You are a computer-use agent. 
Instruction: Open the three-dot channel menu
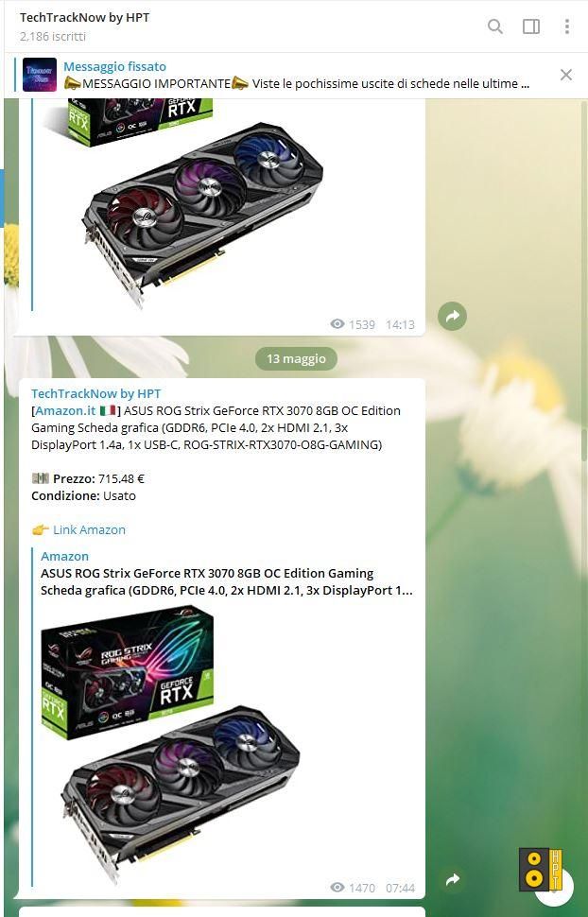click(x=566, y=26)
